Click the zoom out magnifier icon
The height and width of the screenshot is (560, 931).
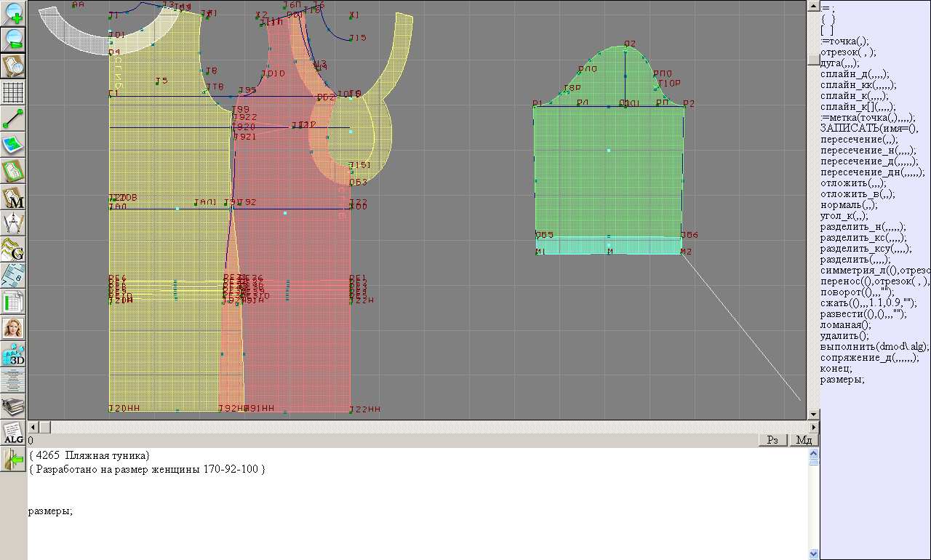pyautogui.click(x=13, y=39)
